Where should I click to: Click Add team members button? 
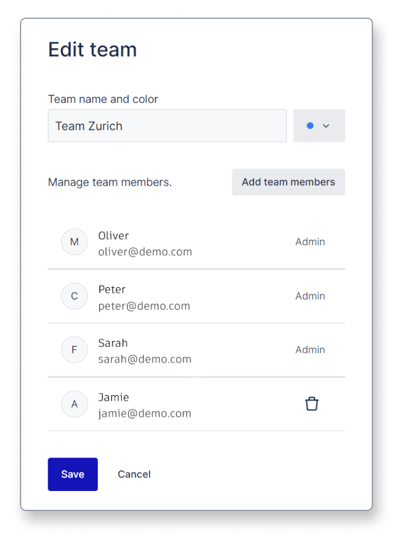click(x=288, y=182)
